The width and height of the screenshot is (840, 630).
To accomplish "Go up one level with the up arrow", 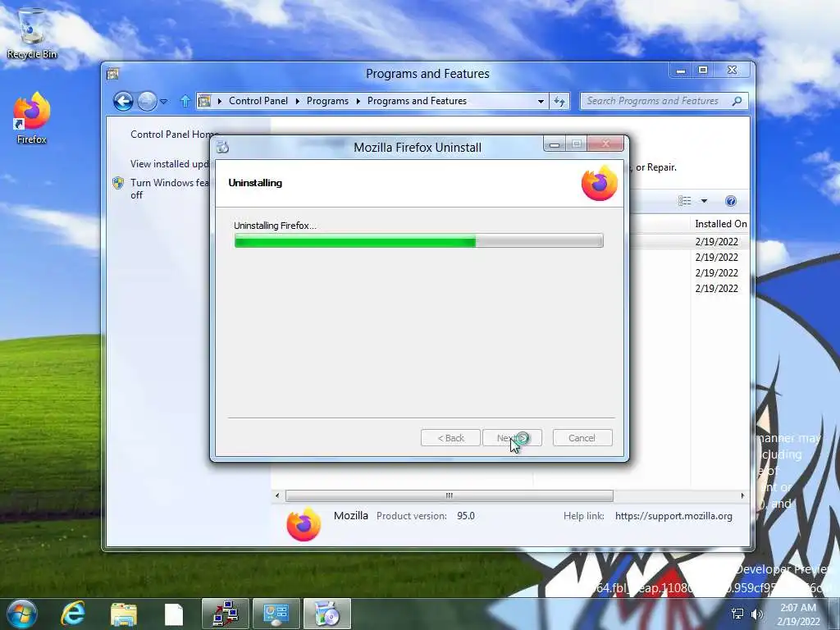I will [x=185, y=101].
